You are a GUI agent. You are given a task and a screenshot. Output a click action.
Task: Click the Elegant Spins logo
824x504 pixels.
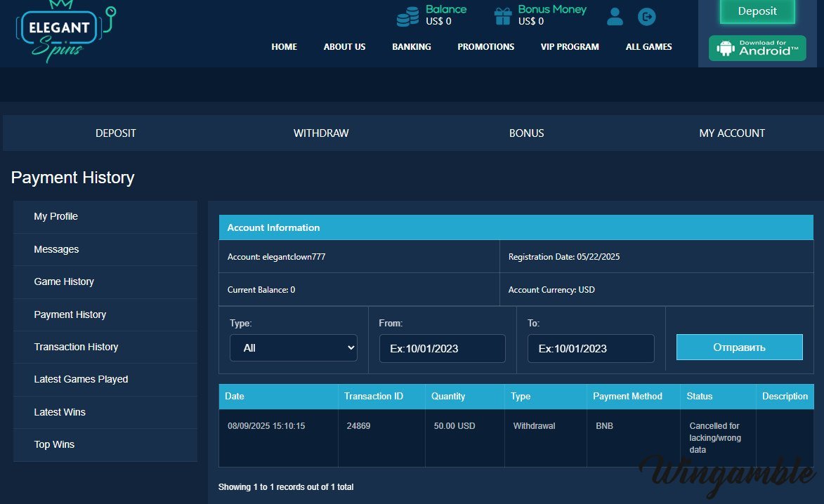click(x=63, y=32)
